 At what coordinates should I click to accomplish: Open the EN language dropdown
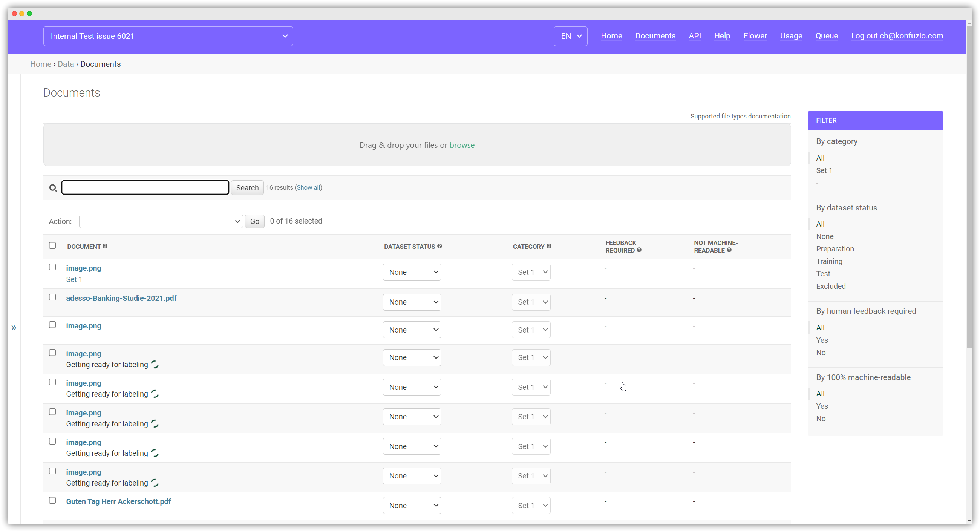(x=570, y=36)
